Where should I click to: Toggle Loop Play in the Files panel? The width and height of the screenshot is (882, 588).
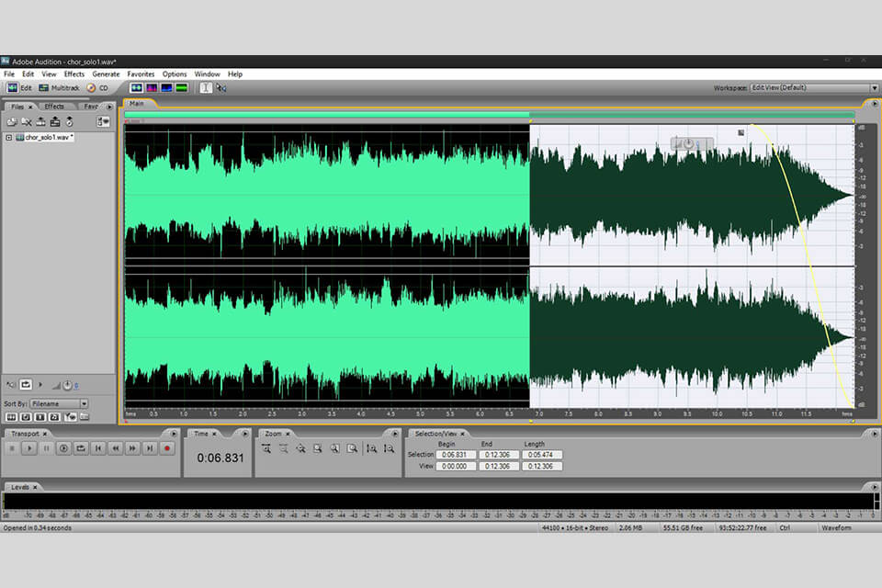pos(26,384)
